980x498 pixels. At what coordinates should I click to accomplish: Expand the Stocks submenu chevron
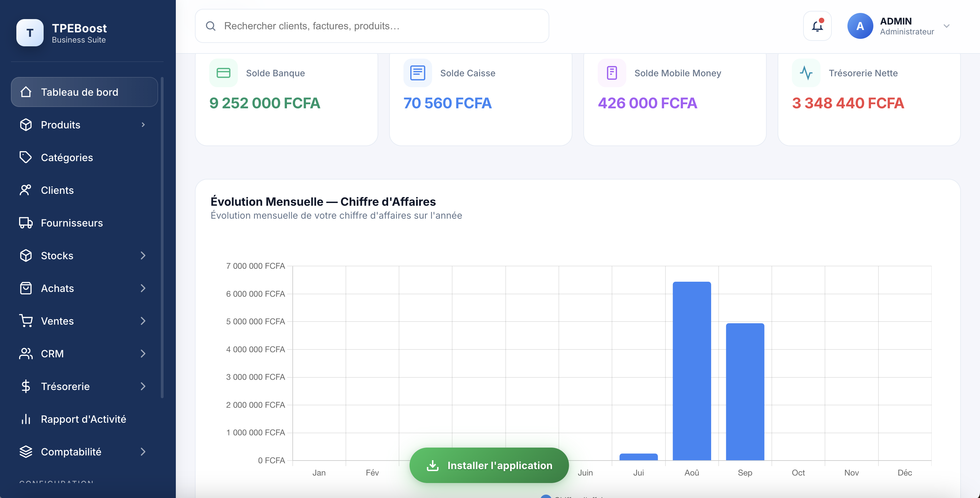tap(143, 256)
